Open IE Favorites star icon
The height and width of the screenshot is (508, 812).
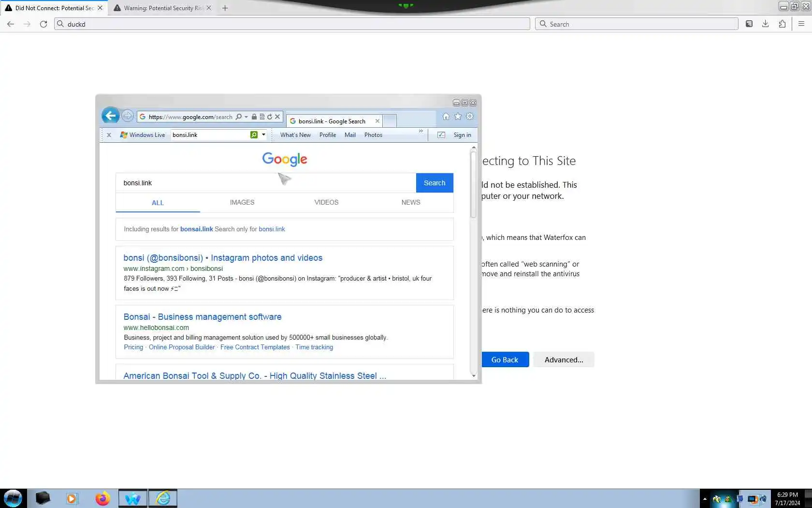(458, 116)
